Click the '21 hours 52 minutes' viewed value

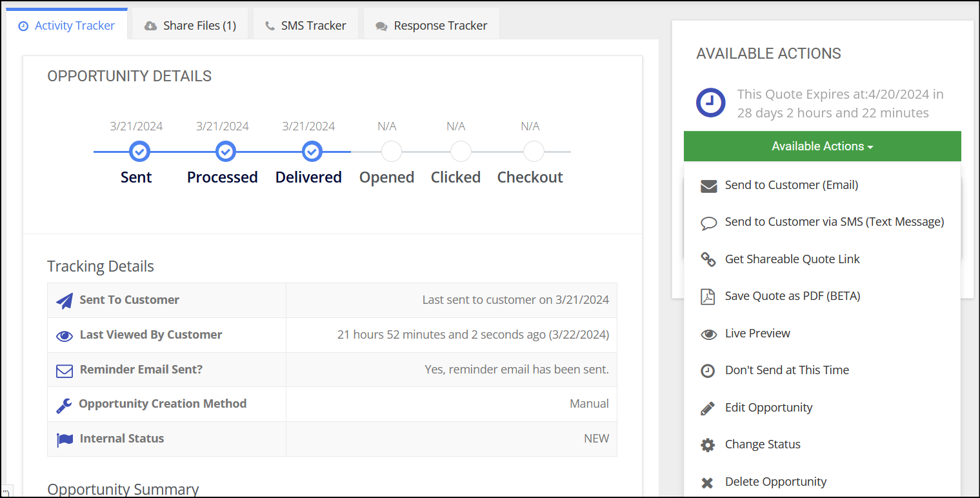pyautogui.click(x=473, y=335)
